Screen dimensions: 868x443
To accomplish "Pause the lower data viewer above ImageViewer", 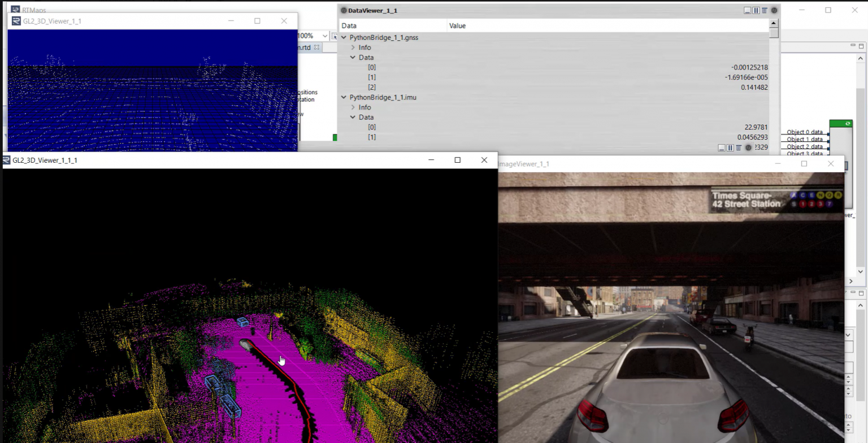I will [x=730, y=147].
